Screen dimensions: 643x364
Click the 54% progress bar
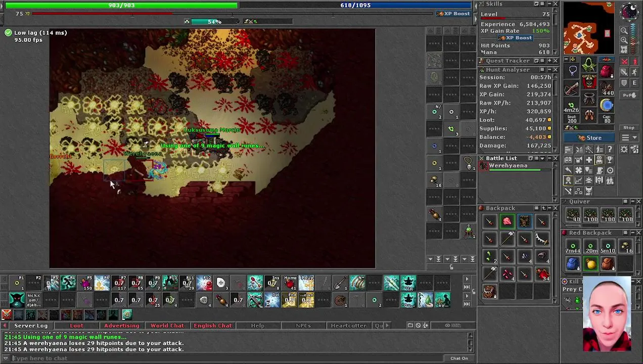pyautogui.click(x=214, y=22)
